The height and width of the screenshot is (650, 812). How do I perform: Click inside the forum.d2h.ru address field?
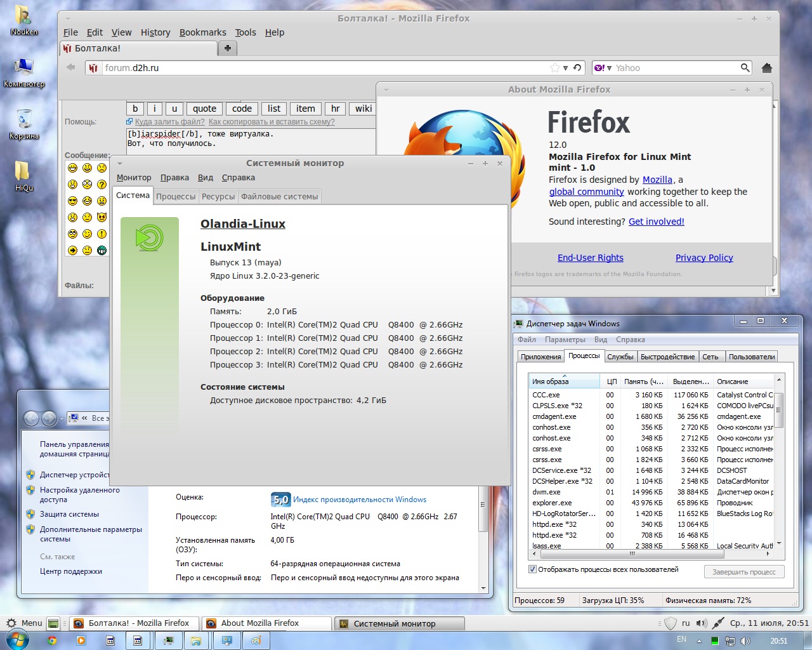click(x=317, y=68)
